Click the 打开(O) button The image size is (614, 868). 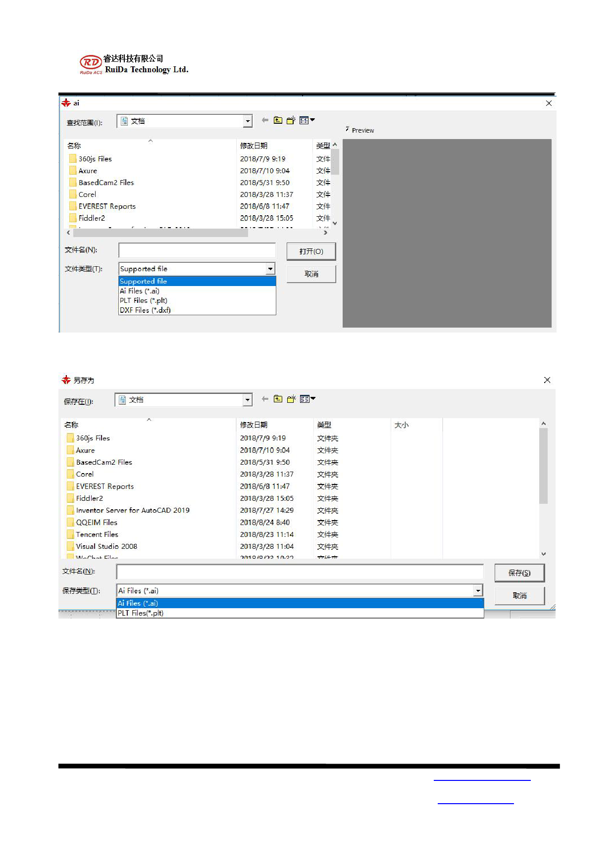tap(311, 251)
